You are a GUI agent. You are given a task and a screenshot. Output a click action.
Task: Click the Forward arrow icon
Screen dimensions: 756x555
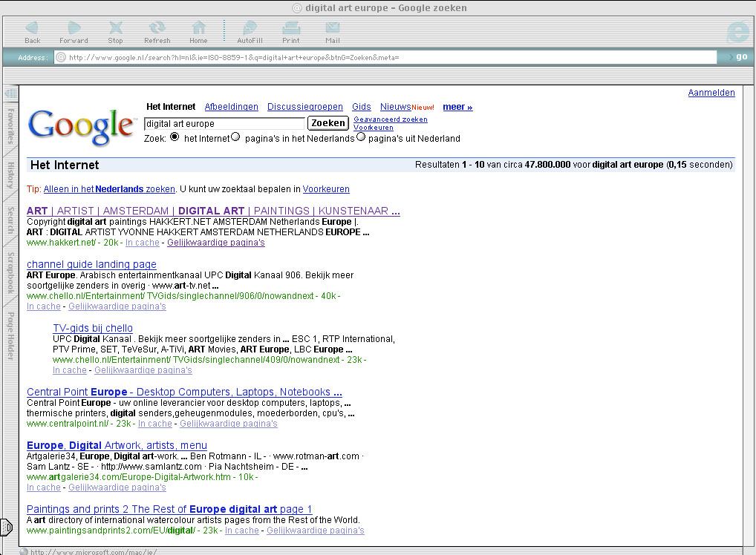[74, 28]
